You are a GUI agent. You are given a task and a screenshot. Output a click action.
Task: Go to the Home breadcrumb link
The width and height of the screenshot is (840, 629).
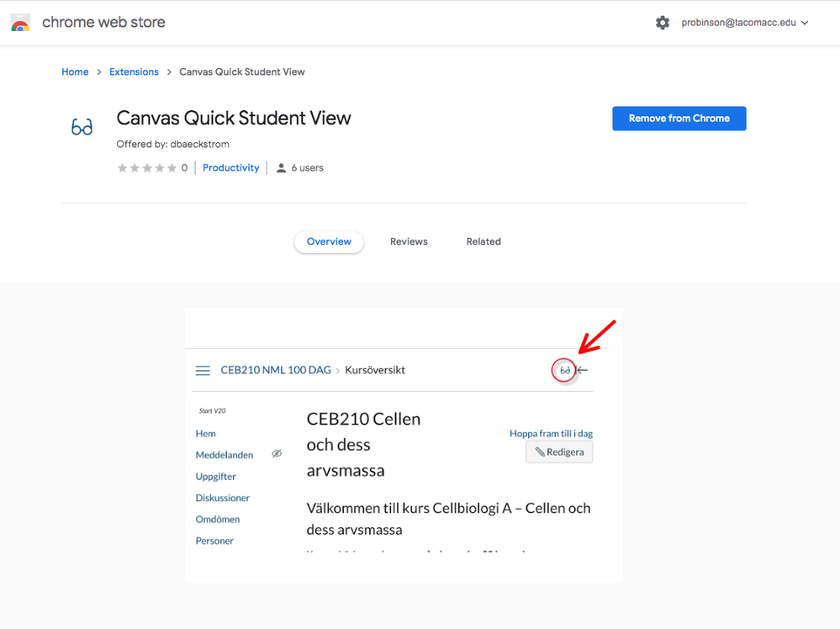[x=75, y=72]
